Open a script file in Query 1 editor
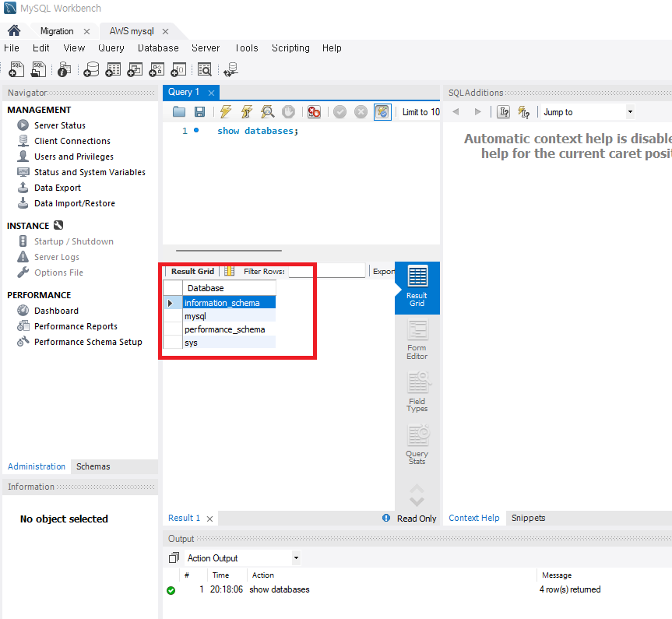The height and width of the screenshot is (619, 672). pyautogui.click(x=179, y=112)
